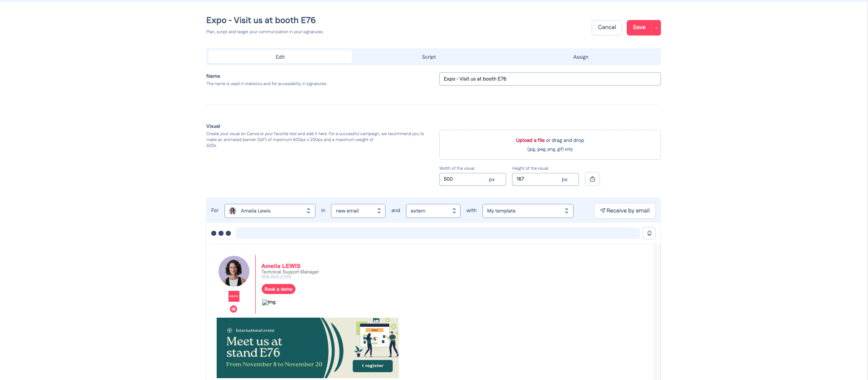
Task: Click the Save button
Action: coord(639,28)
